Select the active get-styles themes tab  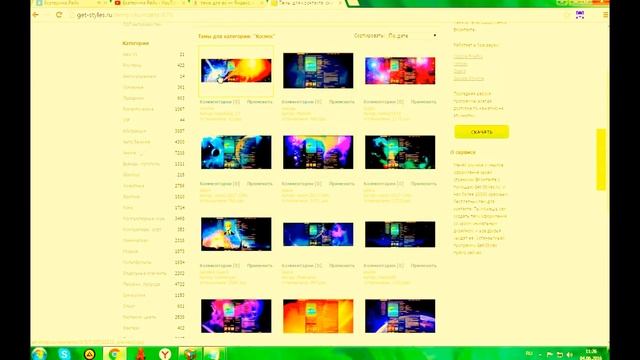(x=307, y=3)
